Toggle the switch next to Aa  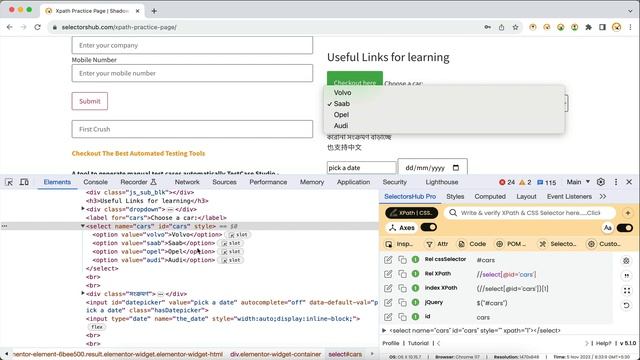pyautogui.click(x=625, y=228)
